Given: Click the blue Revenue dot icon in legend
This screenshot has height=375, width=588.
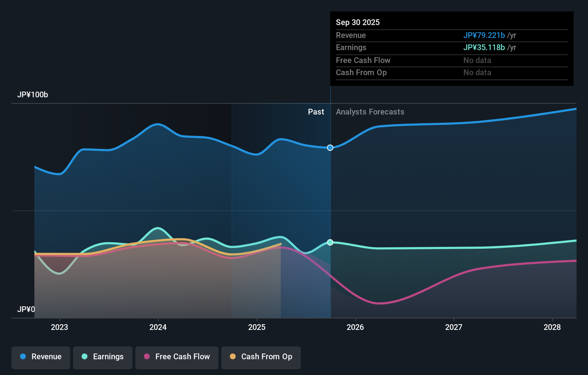Looking at the screenshot, I should [x=23, y=357].
